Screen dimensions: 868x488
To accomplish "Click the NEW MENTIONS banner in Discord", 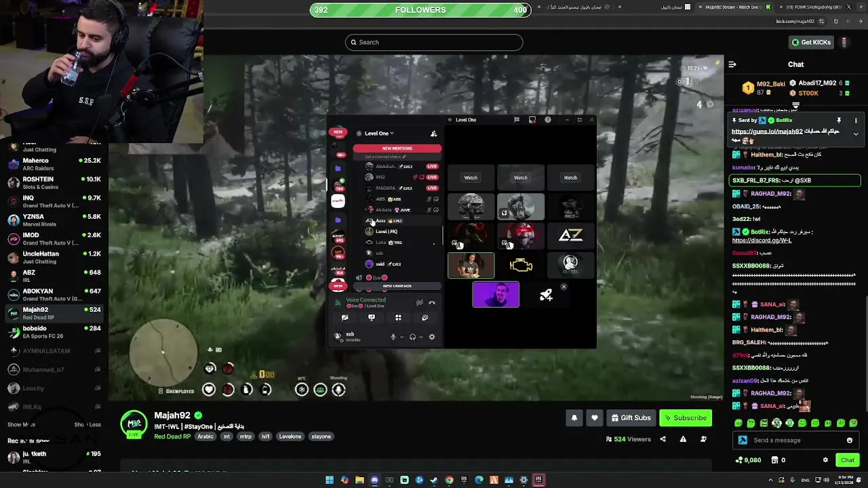I will point(397,148).
